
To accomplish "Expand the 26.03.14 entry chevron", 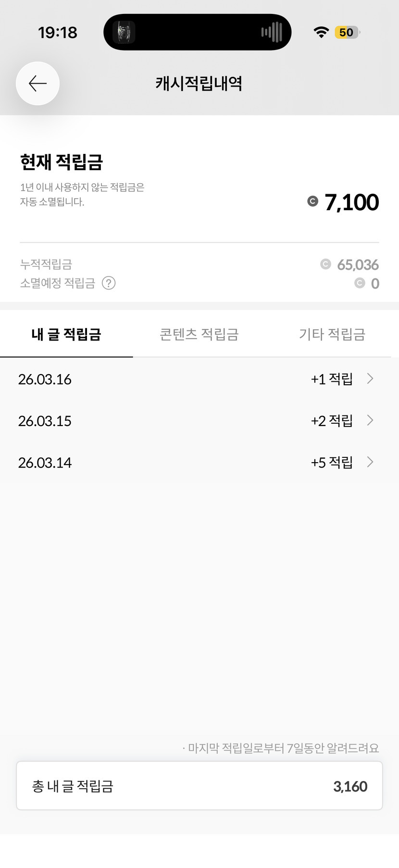I will [x=370, y=462].
